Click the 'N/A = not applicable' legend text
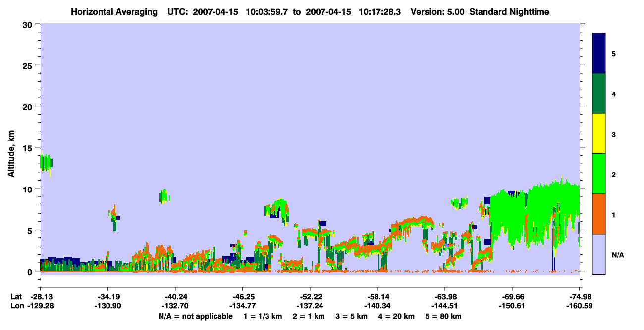The image size is (644, 330). click(195, 316)
